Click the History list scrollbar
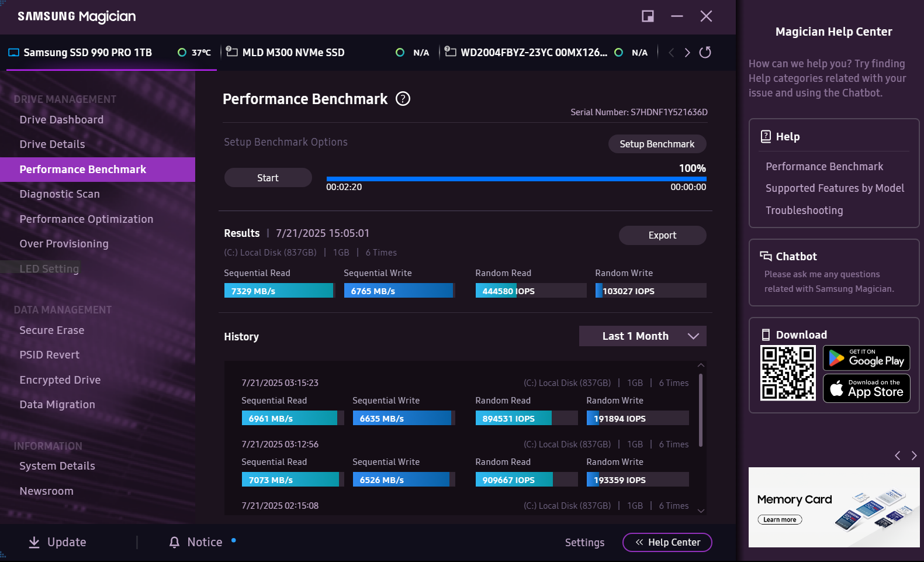The width and height of the screenshot is (924, 562). (x=701, y=409)
